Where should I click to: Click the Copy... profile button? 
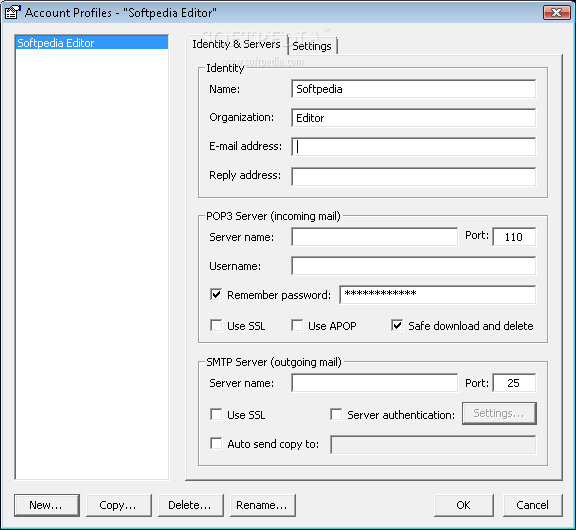pos(118,505)
